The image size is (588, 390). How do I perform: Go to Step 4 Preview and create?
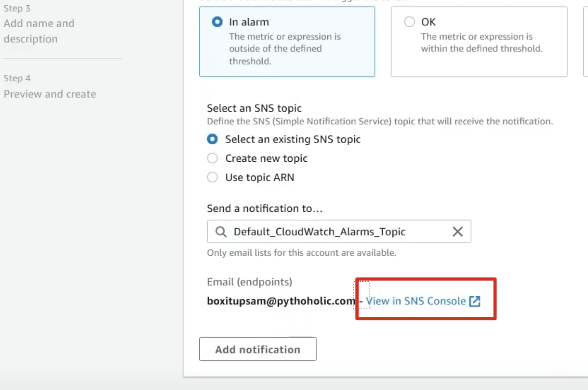[x=50, y=94]
